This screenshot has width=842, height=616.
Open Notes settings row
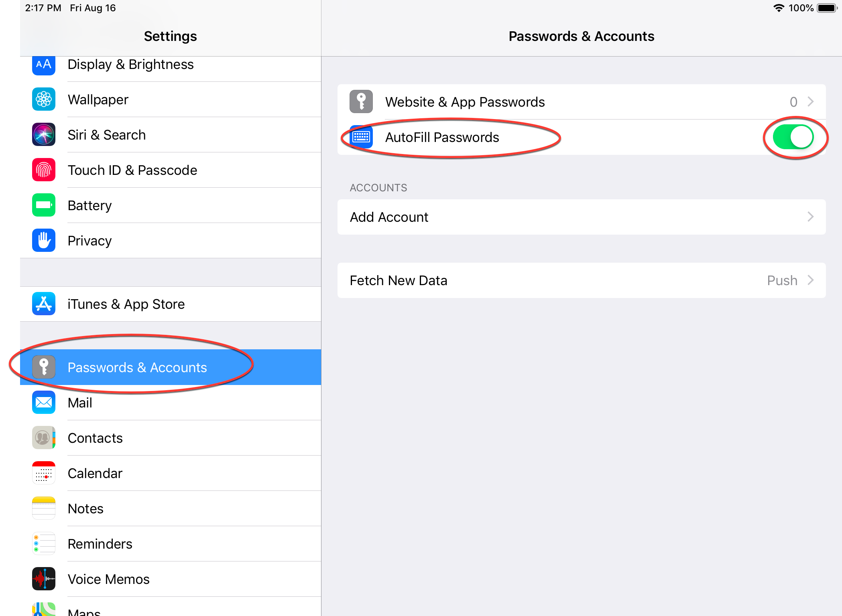pos(85,509)
